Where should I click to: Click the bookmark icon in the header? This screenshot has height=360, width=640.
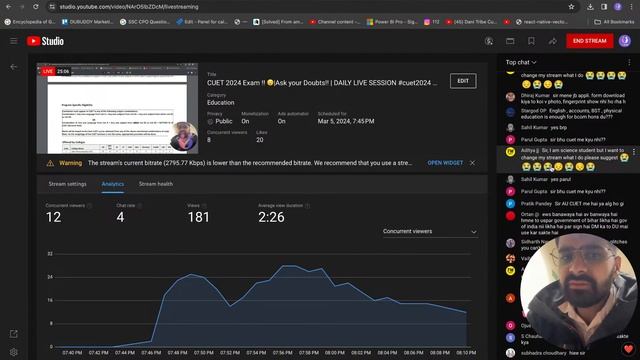[531, 41]
